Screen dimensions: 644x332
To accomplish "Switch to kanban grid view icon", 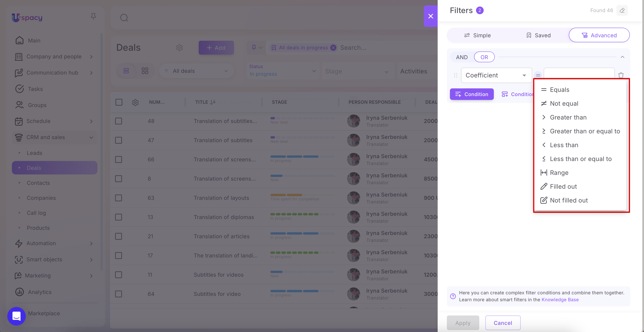I will tap(145, 71).
